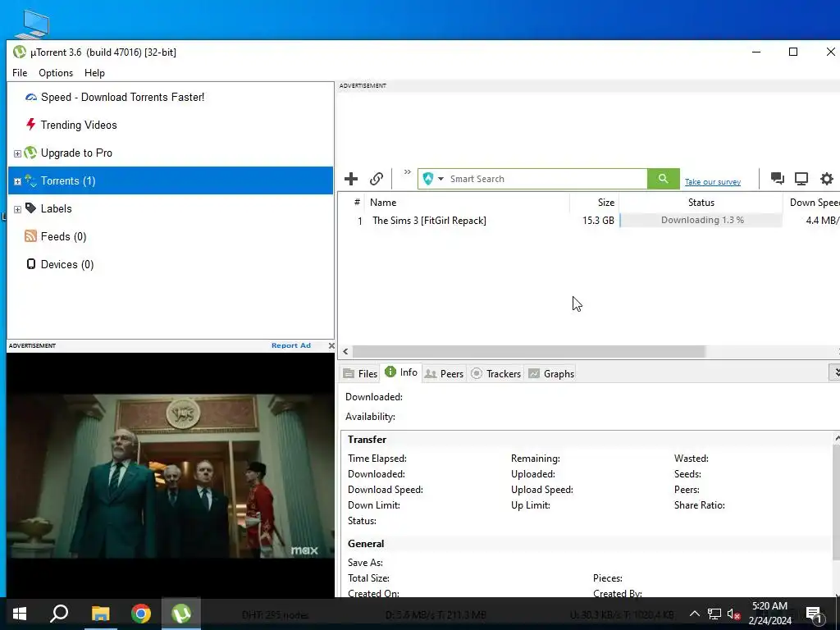Image resolution: width=840 pixels, height=630 pixels.
Task: Click the Trending Videos lightning icon
Action: pyautogui.click(x=30, y=125)
